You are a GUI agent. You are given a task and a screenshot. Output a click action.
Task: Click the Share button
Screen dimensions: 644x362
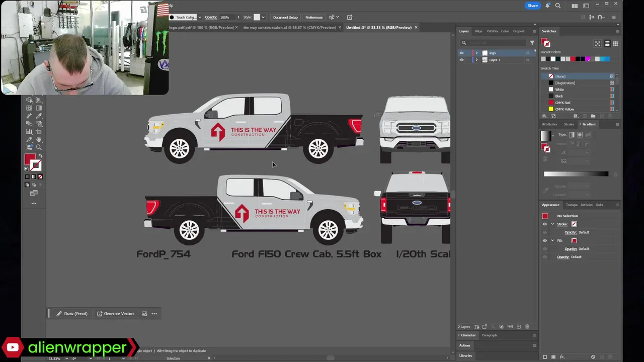pyautogui.click(x=533, y=6)
